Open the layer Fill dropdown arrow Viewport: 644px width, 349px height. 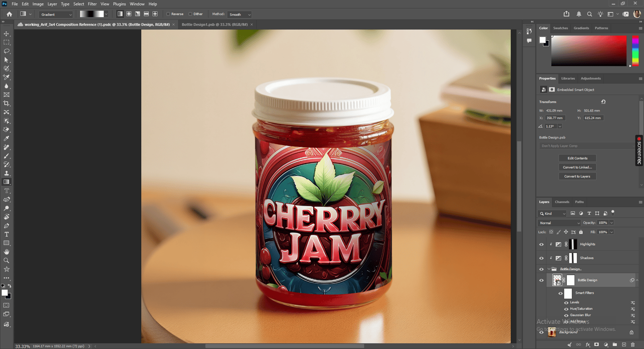(x=612, y=232)
